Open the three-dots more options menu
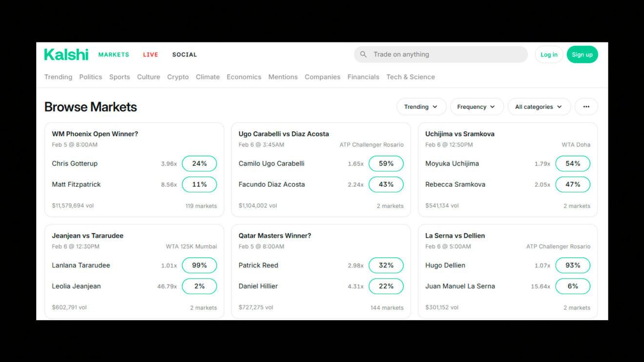The image size is (644, 362). (x=586, y=107)
